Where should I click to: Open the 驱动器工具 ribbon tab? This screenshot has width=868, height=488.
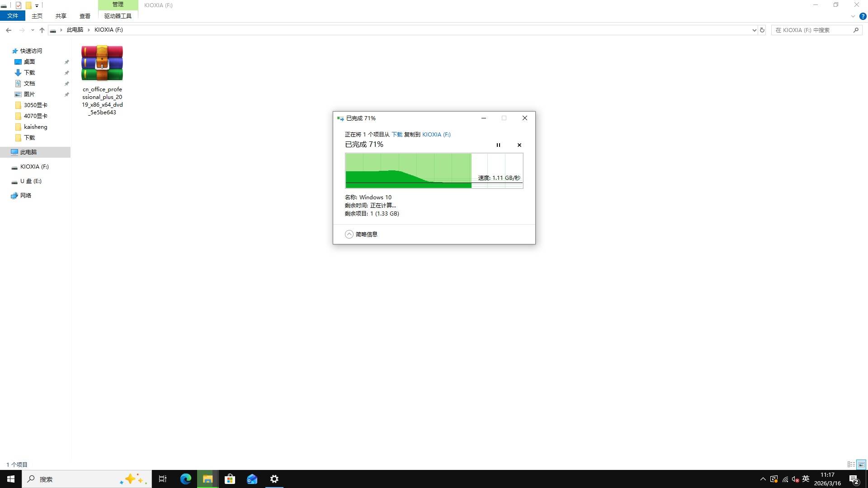118,16
